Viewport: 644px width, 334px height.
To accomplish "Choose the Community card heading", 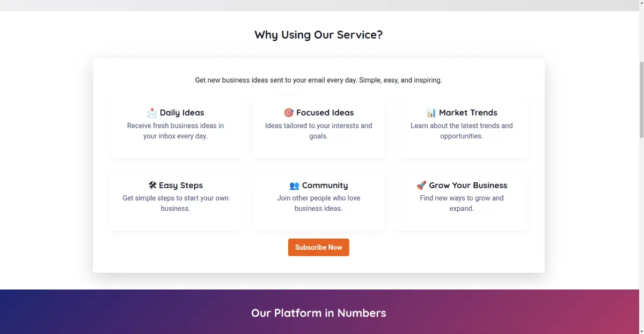I will [x=325, y=185].
